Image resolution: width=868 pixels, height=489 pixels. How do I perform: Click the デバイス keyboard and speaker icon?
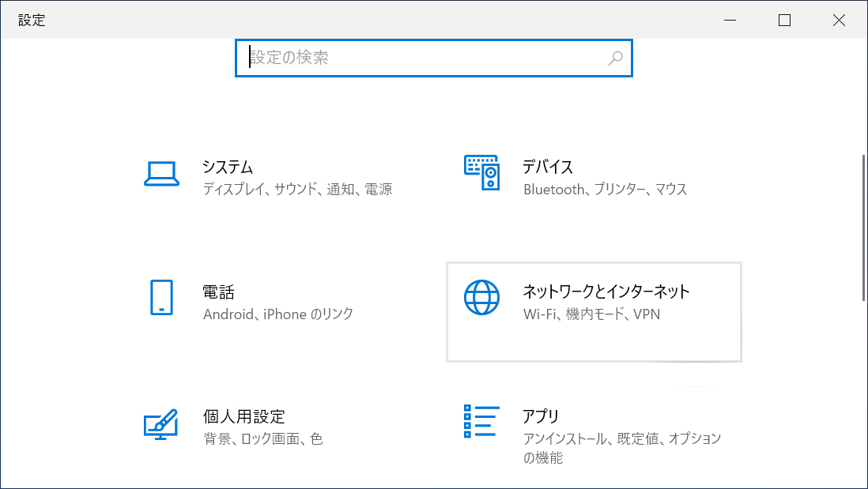481,172
